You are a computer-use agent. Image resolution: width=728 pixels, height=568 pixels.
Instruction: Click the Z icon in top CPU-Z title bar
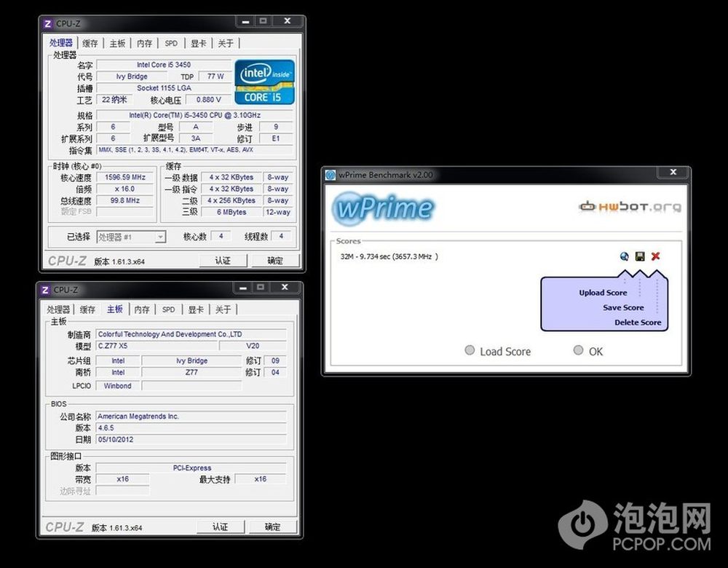click(x=48, y=23)
